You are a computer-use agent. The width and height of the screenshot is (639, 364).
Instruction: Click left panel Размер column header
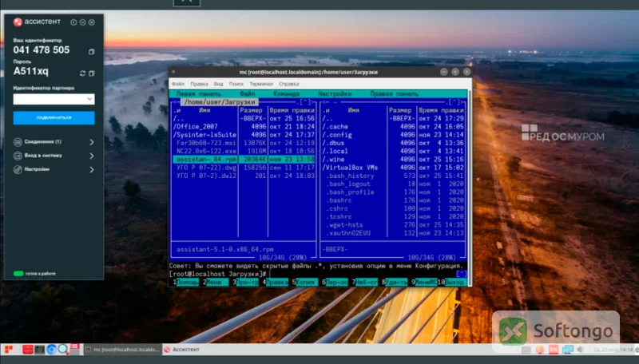pos(251,110)
